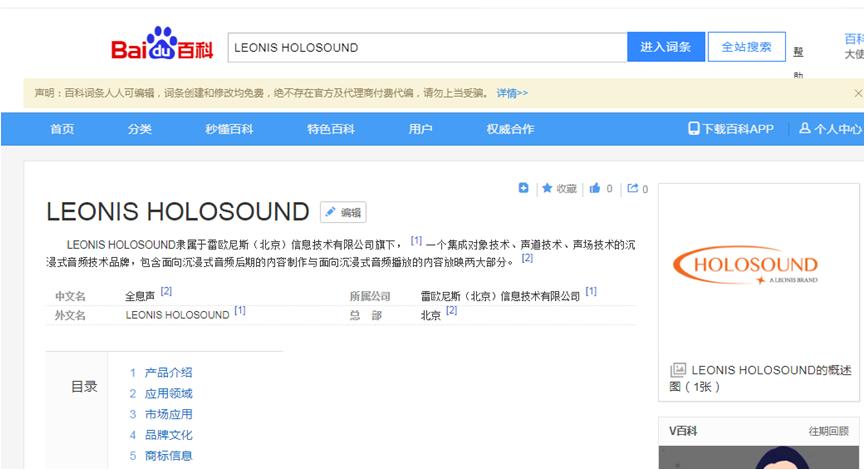The image size is (865, 470).
Task: Go to 首页 in navigation bar
Action: tap(62, 129)
